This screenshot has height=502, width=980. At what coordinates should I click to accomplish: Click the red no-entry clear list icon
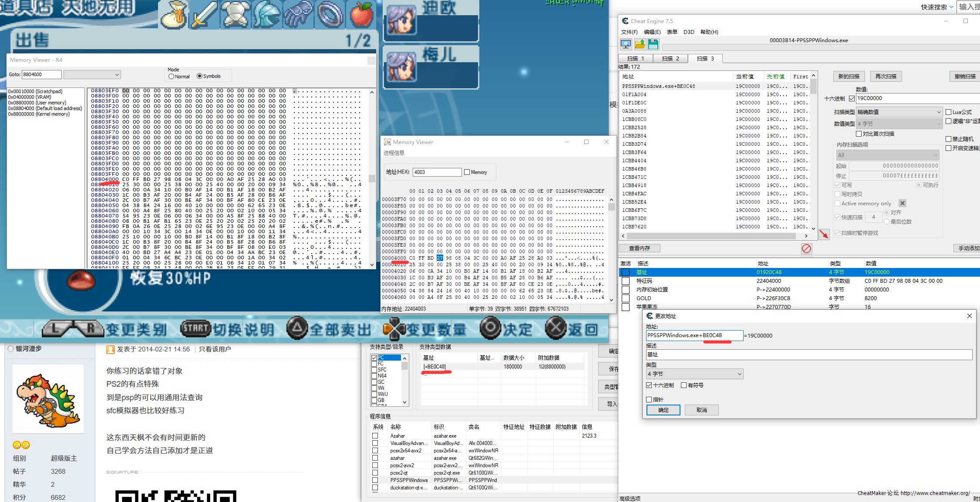coord(806,248)
